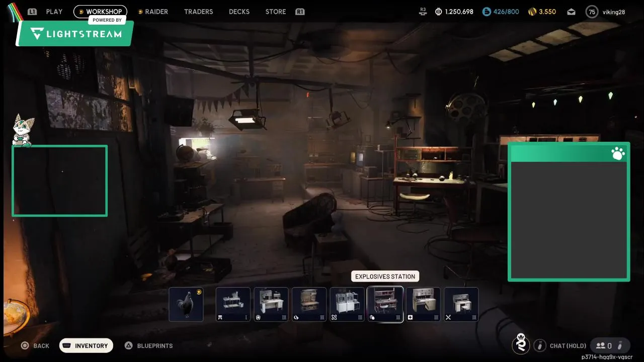Image resolution: width=644 pixels, height=362 pixels.
Task: Open the station with shield icon
Action: tap(271, 304)
